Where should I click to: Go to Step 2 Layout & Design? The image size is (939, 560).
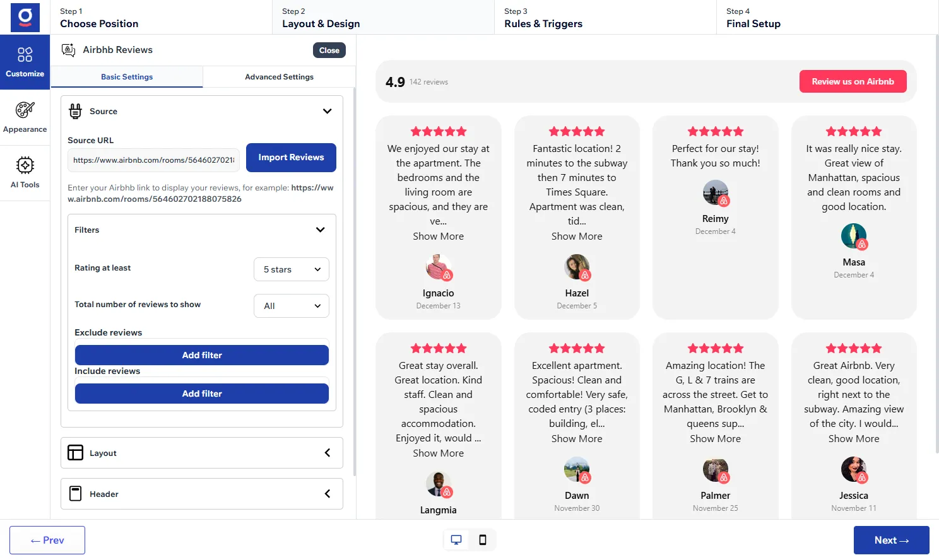click(x=383, y=17)
